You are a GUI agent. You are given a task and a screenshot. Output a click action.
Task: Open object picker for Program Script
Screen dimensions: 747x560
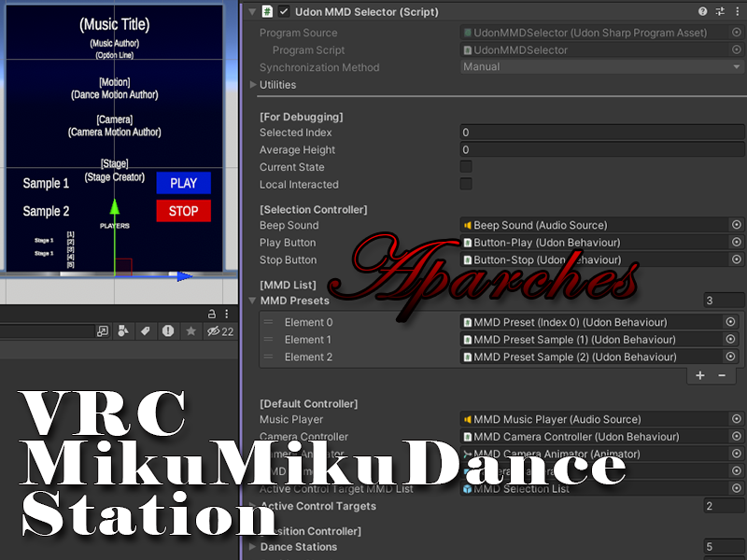[x=737, y=49]
